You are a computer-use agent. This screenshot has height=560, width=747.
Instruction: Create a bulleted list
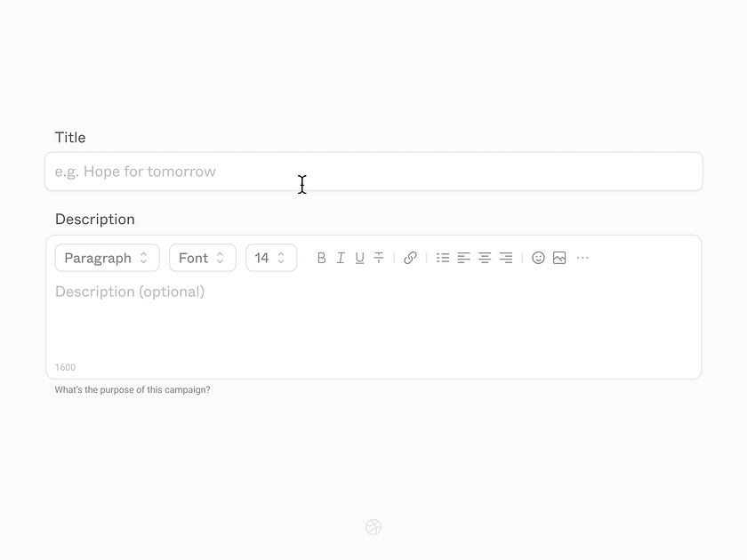pyautogui.click(x=443, y=258)
